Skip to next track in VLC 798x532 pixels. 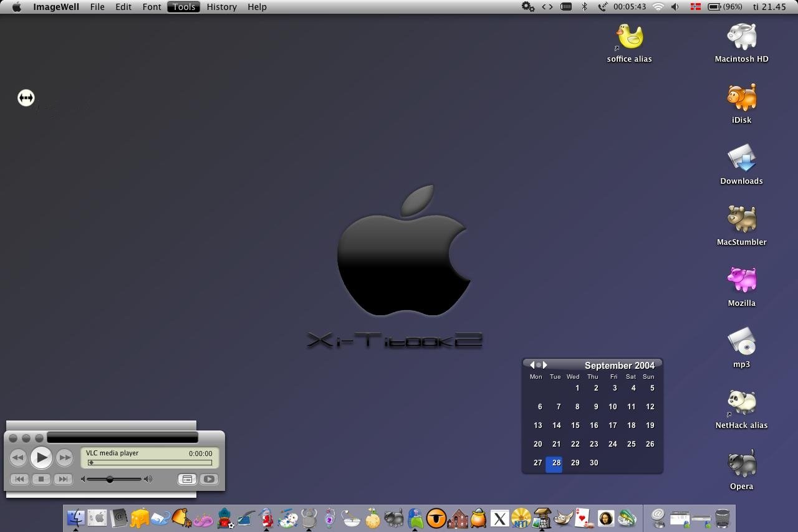coord(62,479)
